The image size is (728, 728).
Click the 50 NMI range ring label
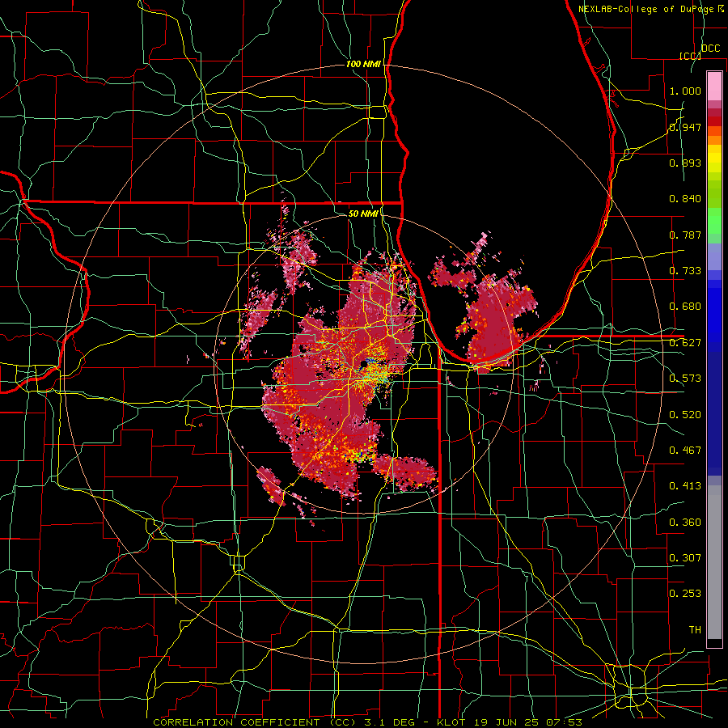(363, 214)
